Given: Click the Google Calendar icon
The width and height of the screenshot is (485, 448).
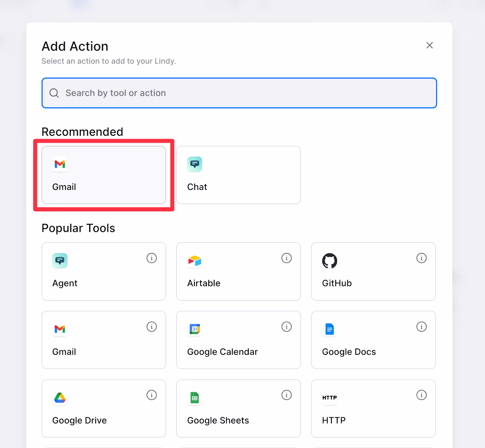Looking at the screenshot, I should tap(195, 329).
